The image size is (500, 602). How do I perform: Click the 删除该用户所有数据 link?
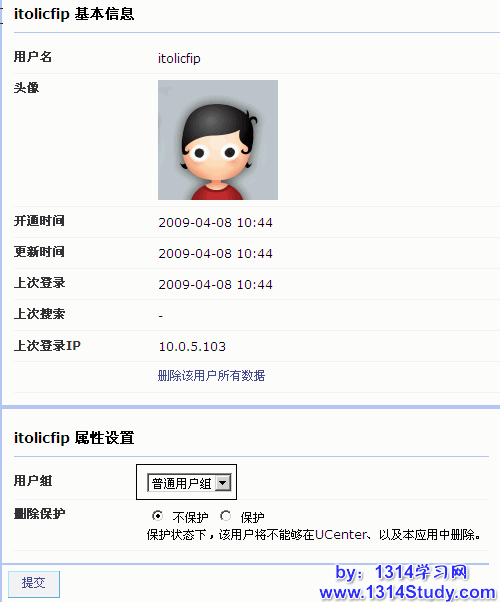click(x=211, y=375)
